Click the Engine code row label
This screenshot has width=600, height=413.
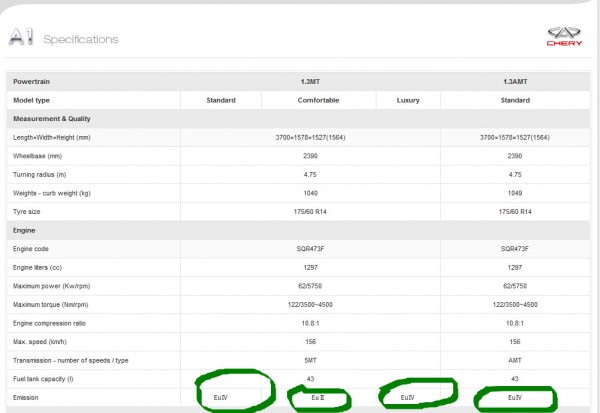pos(31,249)
